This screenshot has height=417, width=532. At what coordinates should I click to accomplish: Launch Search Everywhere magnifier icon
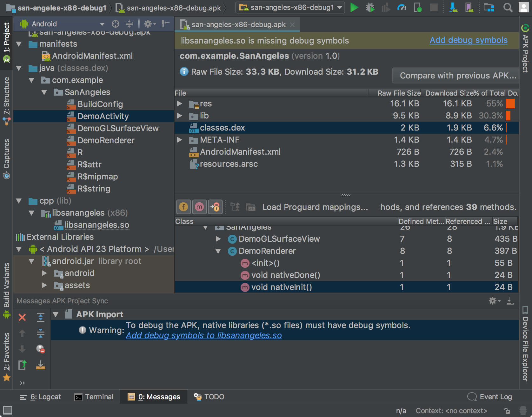[508, 8]
